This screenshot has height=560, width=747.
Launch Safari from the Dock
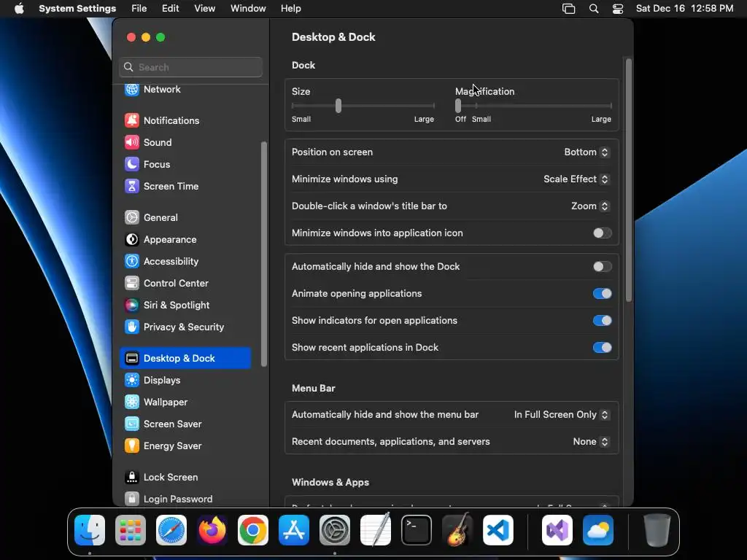[171, 530]
